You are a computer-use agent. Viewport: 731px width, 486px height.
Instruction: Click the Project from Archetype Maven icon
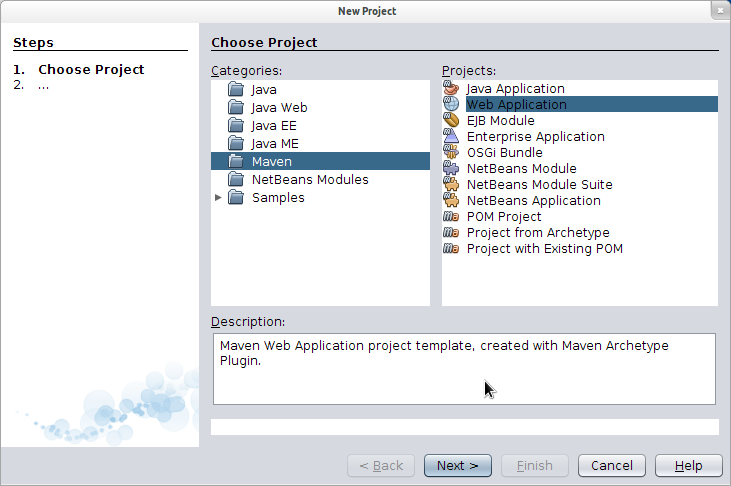(451, 232)
